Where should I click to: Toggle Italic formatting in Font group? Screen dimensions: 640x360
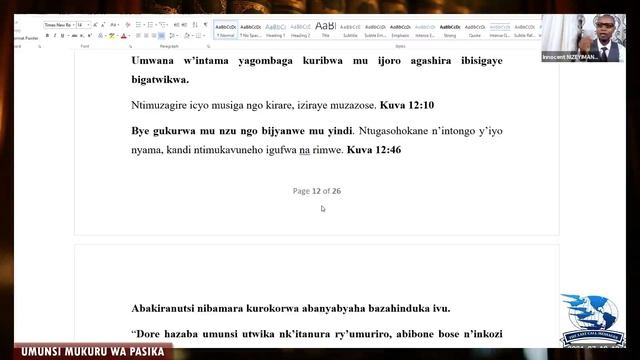(55, 36)
